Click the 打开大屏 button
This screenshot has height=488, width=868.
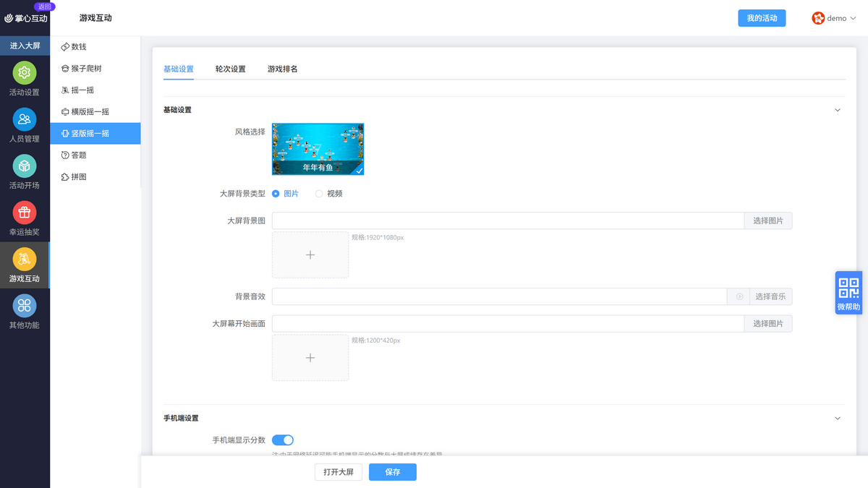339,472
